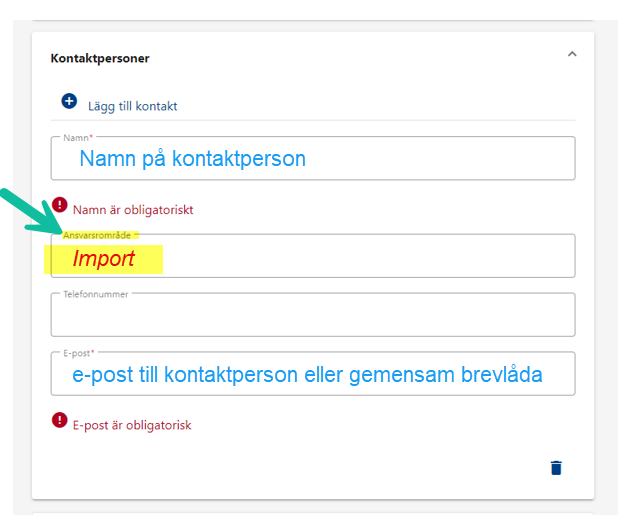618x518 pixels.
Task: Focus the Telefonnummer input field
Action: 313,315
